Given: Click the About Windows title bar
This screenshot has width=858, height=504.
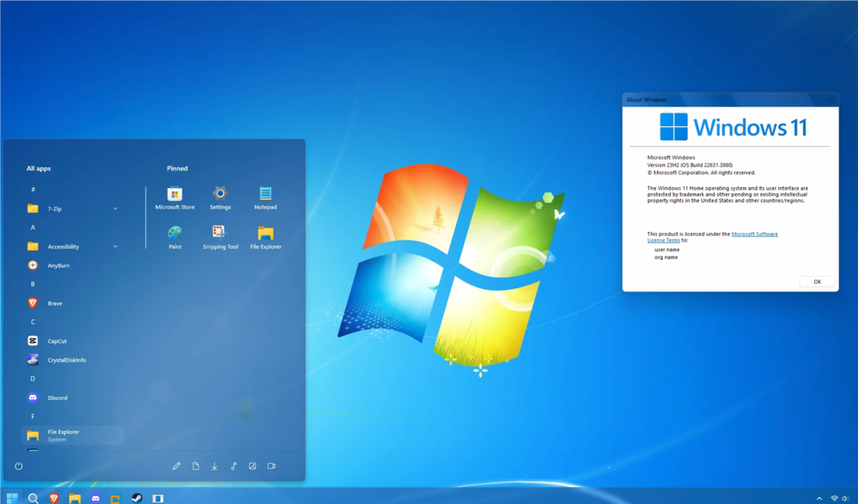Looking at the screenshot, I should tap(731, 100).
